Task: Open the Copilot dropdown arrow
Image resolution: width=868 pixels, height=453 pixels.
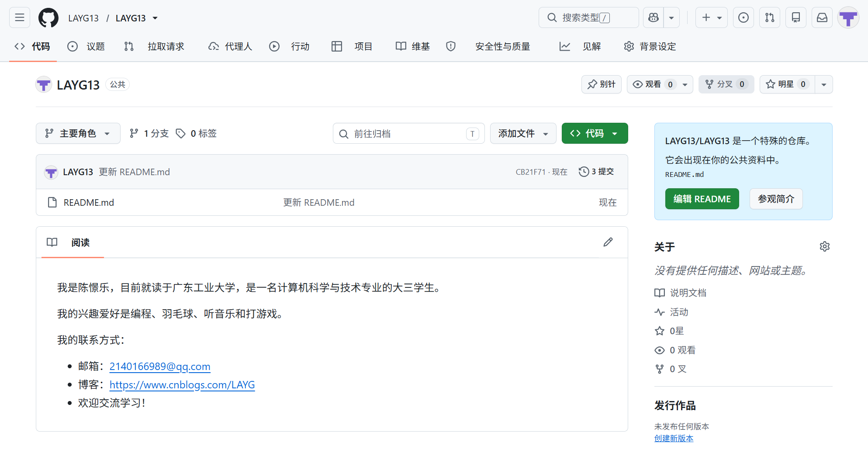Action: (x=671, y=18)
